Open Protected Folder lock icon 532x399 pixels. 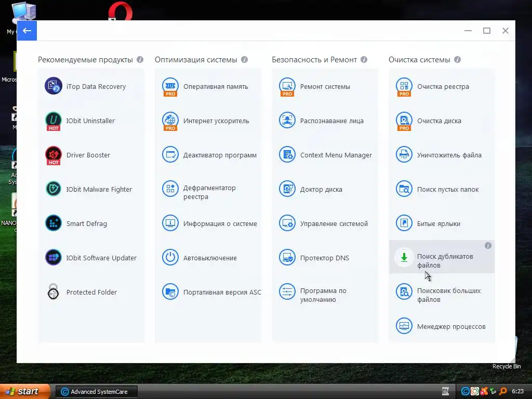[54, 292]
